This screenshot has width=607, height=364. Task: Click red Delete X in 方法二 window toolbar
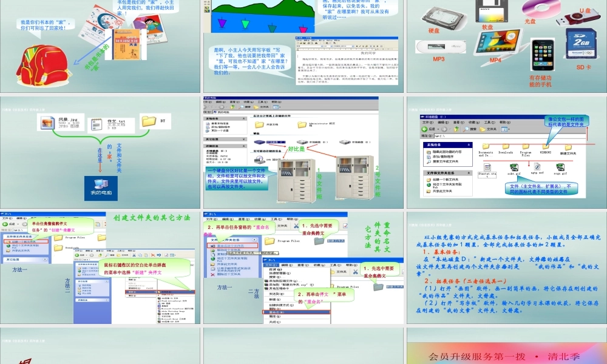pos(153,255)
